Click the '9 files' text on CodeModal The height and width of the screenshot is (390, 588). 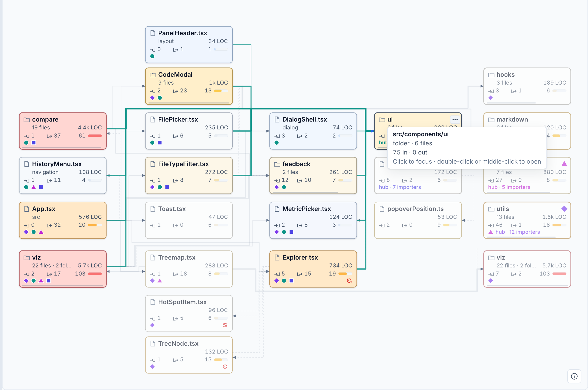click(x=166, y=83)
